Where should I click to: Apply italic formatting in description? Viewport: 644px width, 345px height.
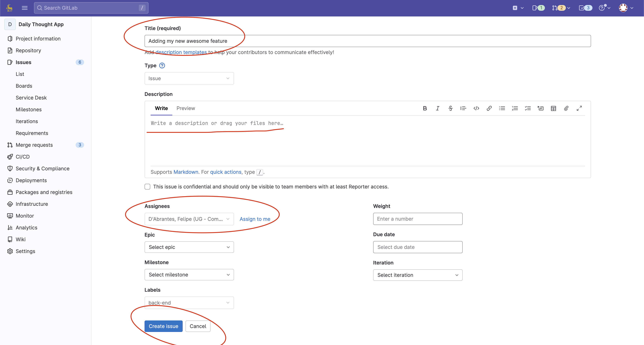click(x=438, y=108)
